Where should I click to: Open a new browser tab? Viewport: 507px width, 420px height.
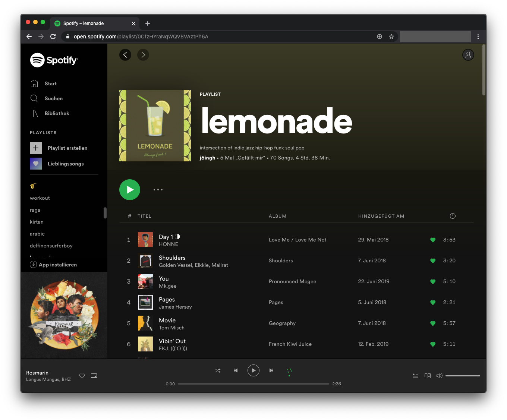148,23
